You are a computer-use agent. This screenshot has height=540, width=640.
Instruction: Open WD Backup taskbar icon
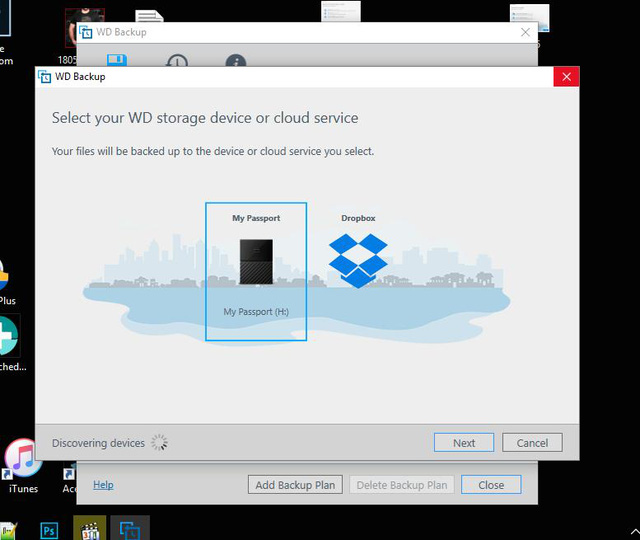130,530
